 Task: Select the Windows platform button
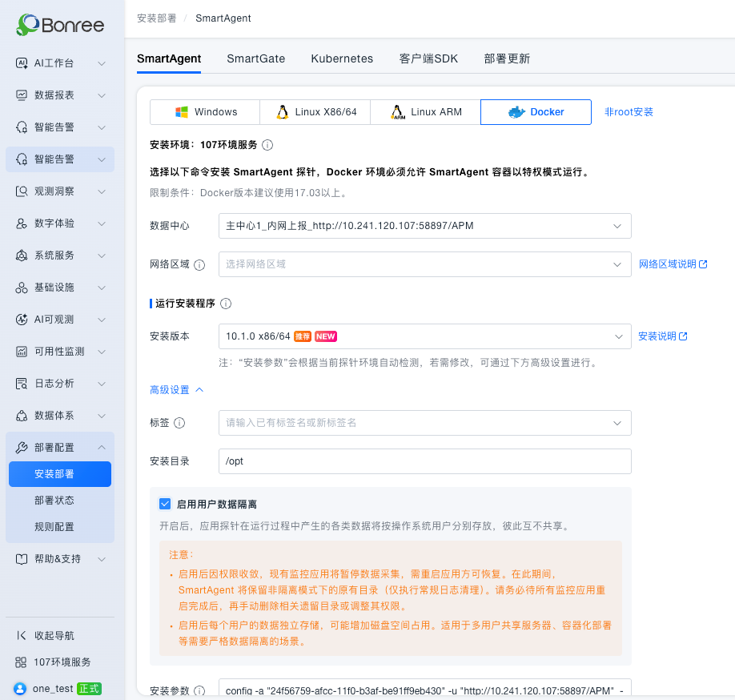(205, 112)
